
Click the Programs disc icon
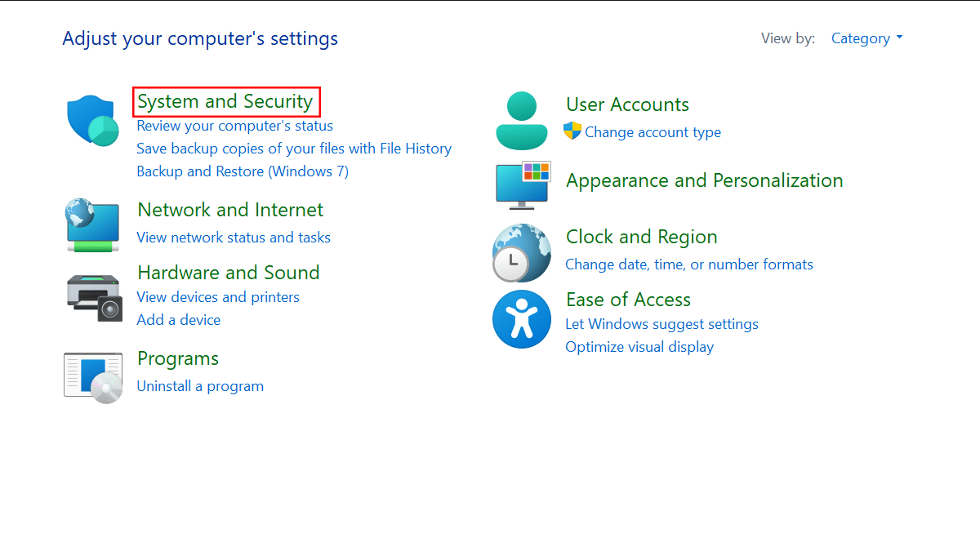tap(93, 378)
